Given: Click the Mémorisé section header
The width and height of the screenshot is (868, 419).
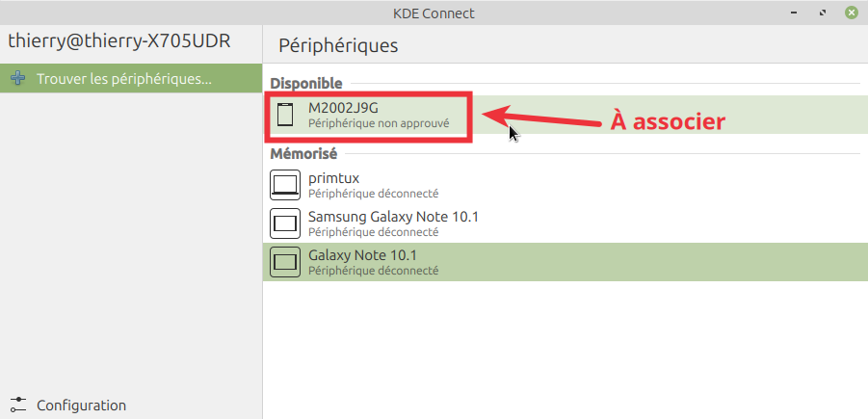Looking at the screenshot, I should point(303,153).
